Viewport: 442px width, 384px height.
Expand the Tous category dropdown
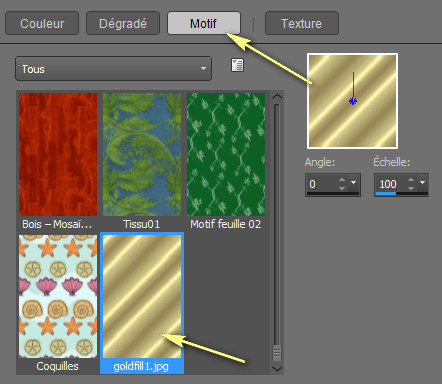(x=114, y=69)
